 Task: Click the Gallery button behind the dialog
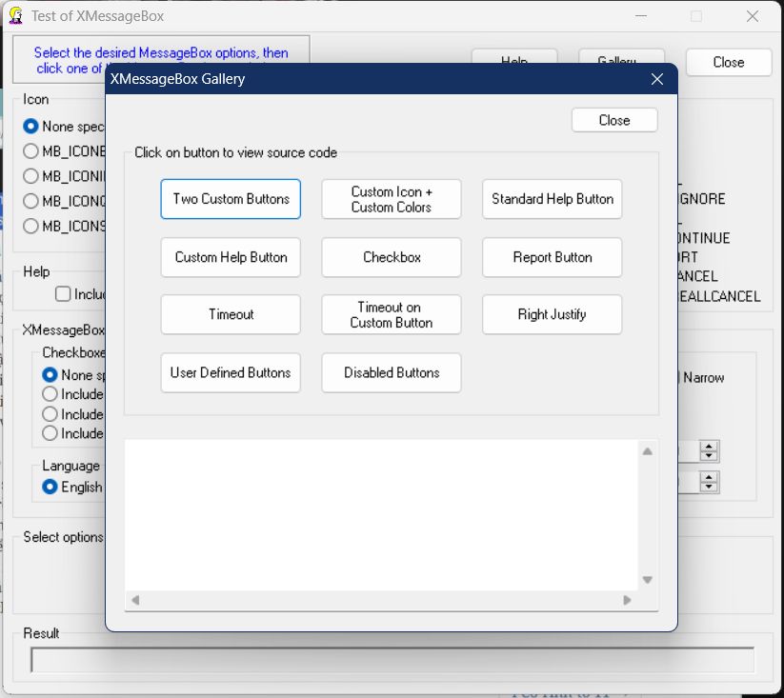(621, 56)
